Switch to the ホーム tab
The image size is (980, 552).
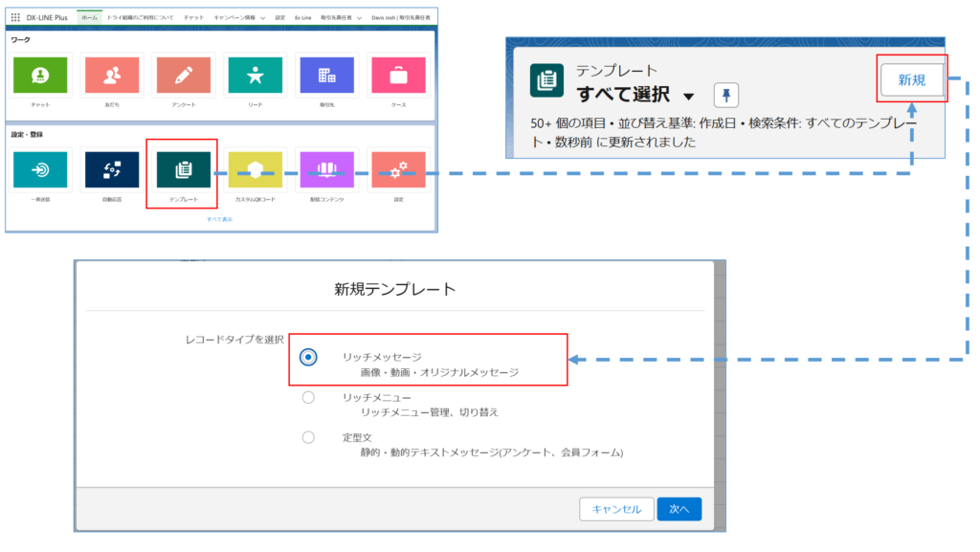coord(89,17)
